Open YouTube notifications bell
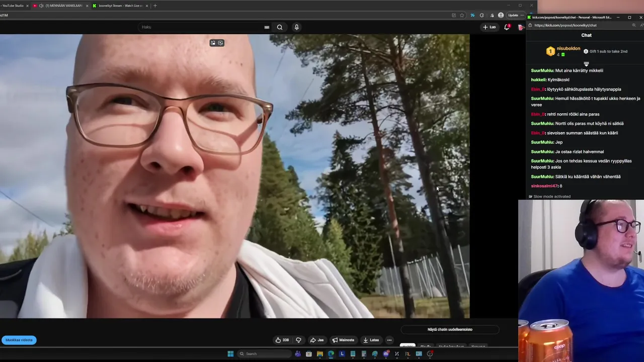The height and width of the screenshot is (362, 644). 507,27
